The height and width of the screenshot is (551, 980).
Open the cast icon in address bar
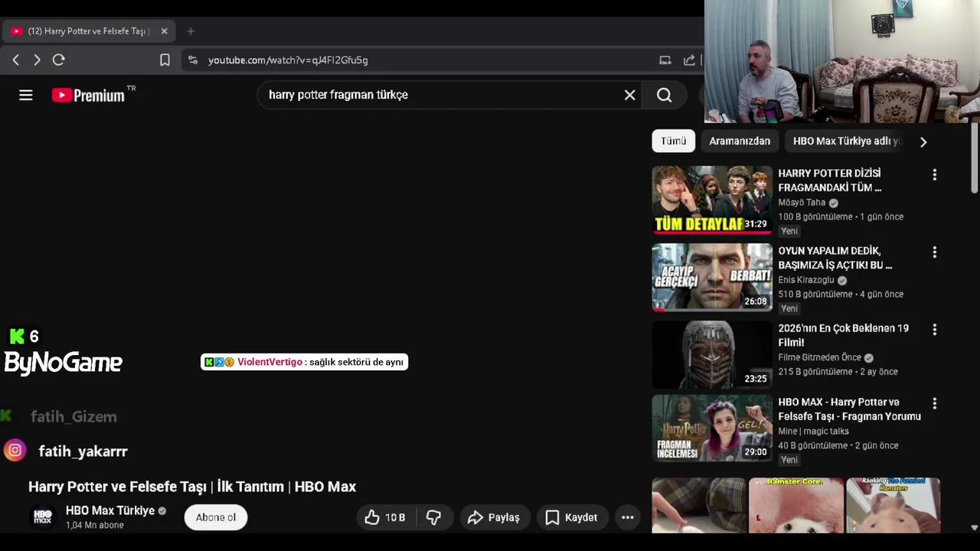coord(665,60)
